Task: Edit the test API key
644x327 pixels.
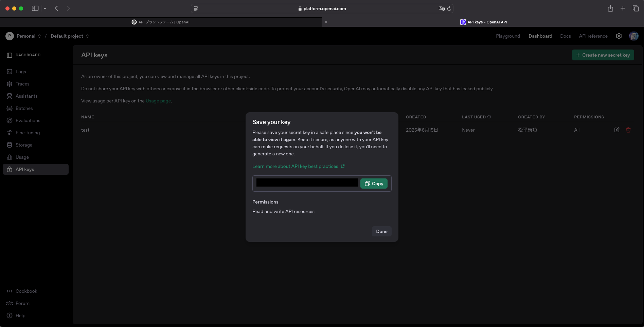Action: point(617,130)
